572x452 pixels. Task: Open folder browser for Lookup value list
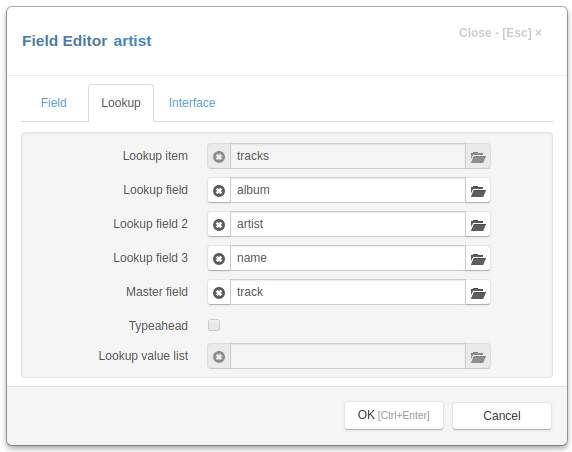pos(478,356)
